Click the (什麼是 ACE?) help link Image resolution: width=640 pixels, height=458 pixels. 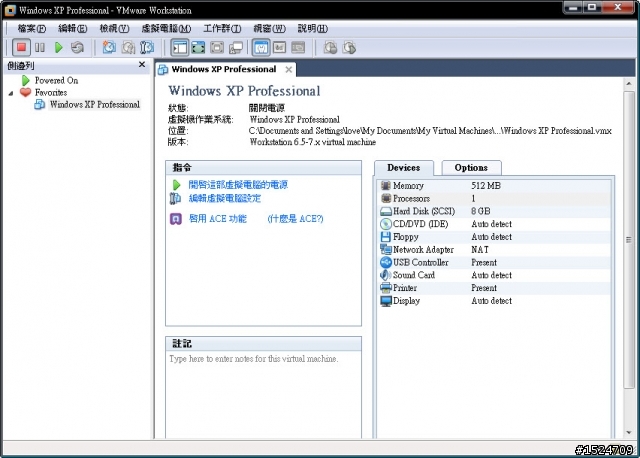(x=295, y=219)
